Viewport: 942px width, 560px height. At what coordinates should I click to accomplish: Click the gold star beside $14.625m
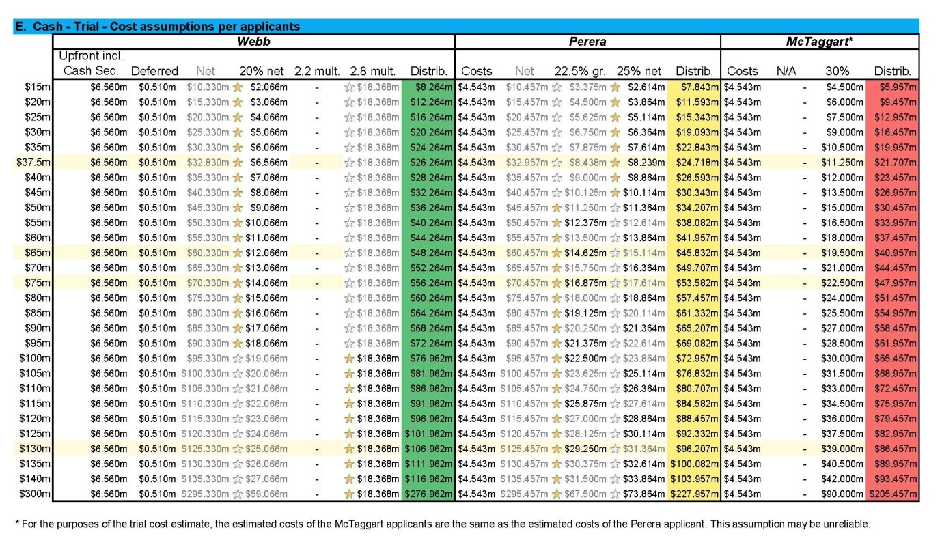(556, 253)
